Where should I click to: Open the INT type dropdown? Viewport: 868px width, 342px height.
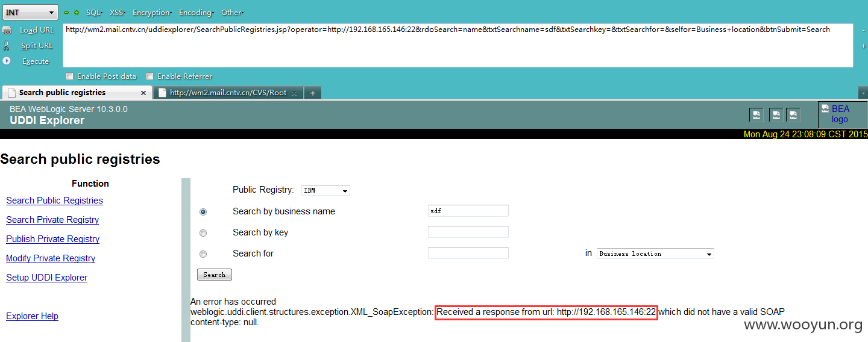(30, 12)
